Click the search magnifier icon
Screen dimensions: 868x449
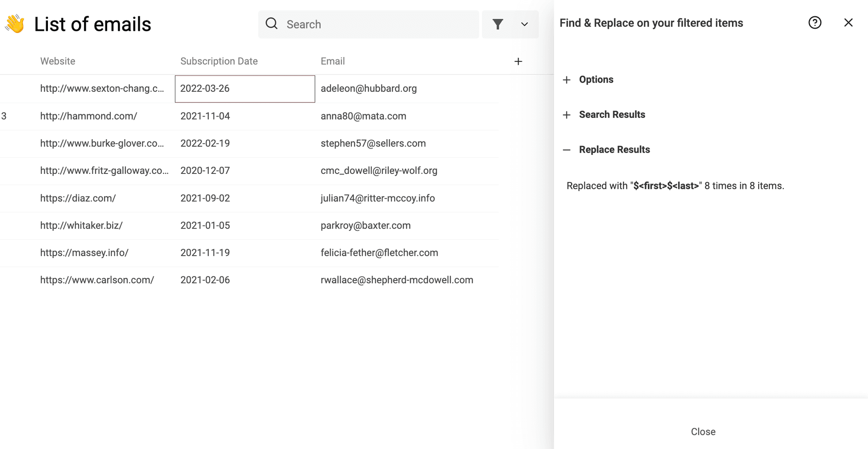pyautogui.click(x=272, y=24)
